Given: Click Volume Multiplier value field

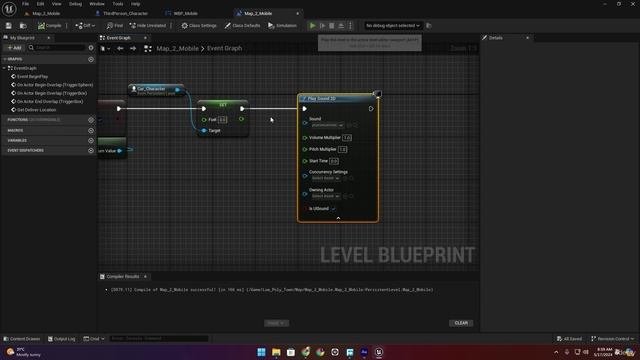Looking at the screenshot, I should pos(347,138).
